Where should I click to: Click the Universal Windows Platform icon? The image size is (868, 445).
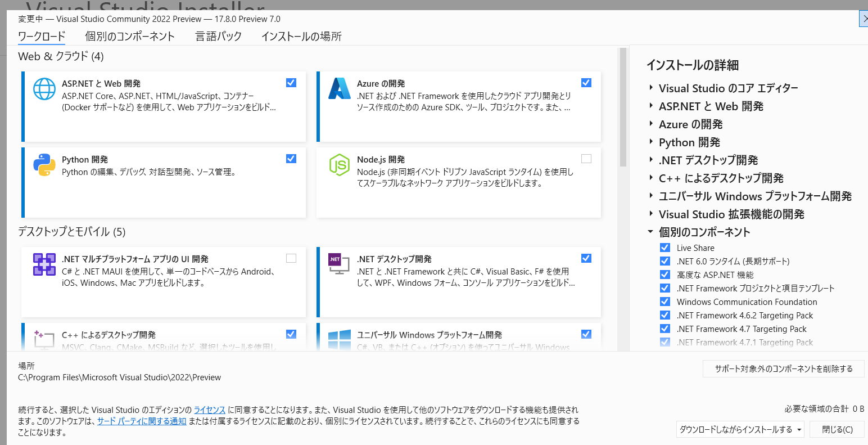339,340
